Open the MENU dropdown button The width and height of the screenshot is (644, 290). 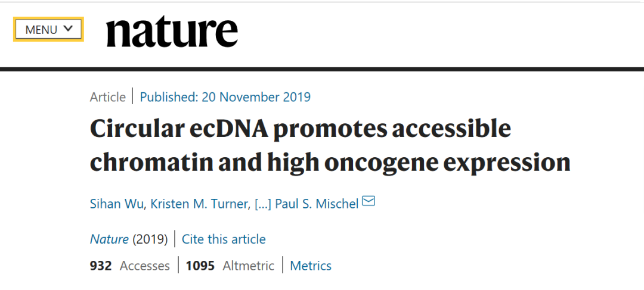coord(48,29)
